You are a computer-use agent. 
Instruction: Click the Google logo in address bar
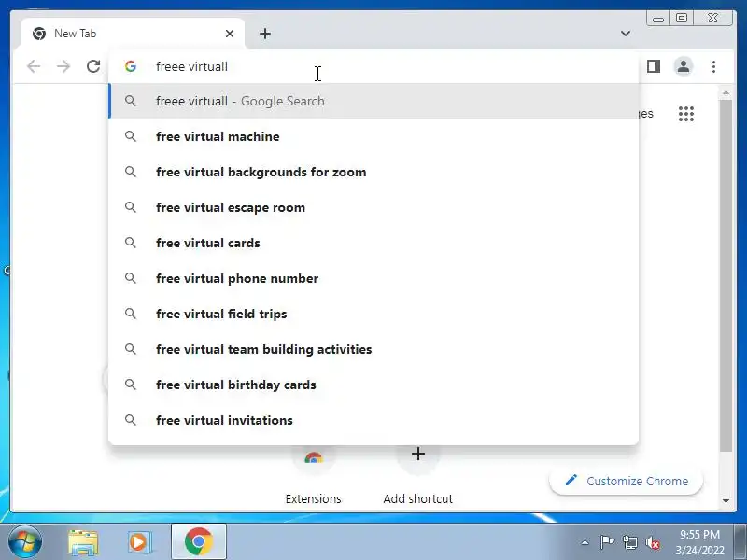(131, 66)
